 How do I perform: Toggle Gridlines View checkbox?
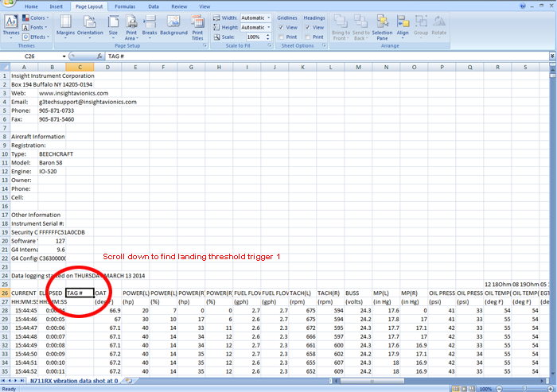click(x=281, y=27)
